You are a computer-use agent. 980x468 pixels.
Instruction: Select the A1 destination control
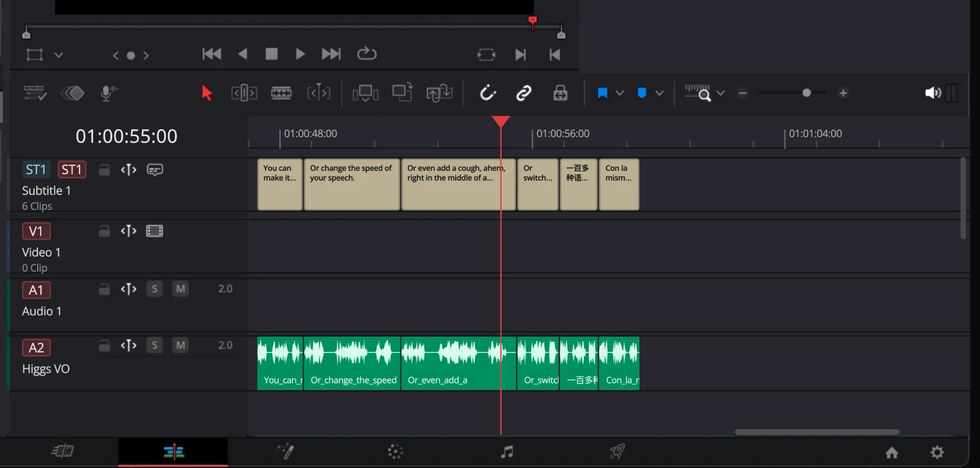[36, 290]
